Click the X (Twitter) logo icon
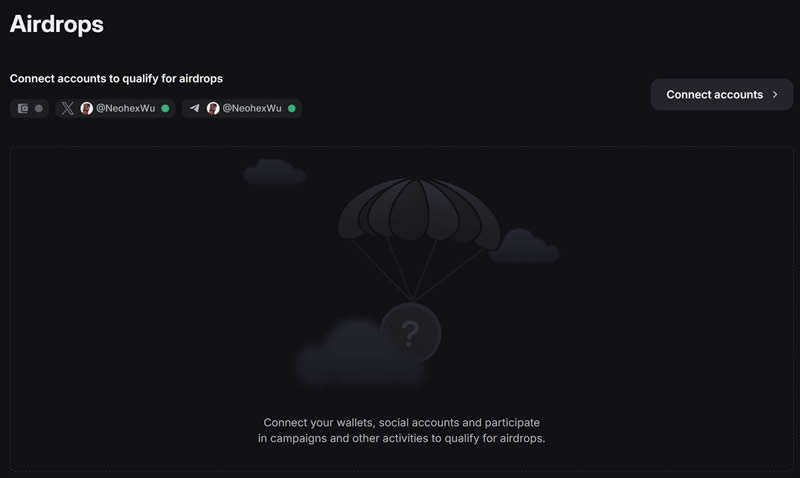800x478 pixels. point(67,108)
